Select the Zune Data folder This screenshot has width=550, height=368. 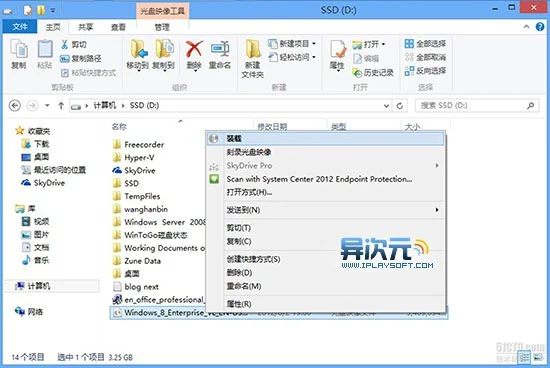tap(142, 261)
